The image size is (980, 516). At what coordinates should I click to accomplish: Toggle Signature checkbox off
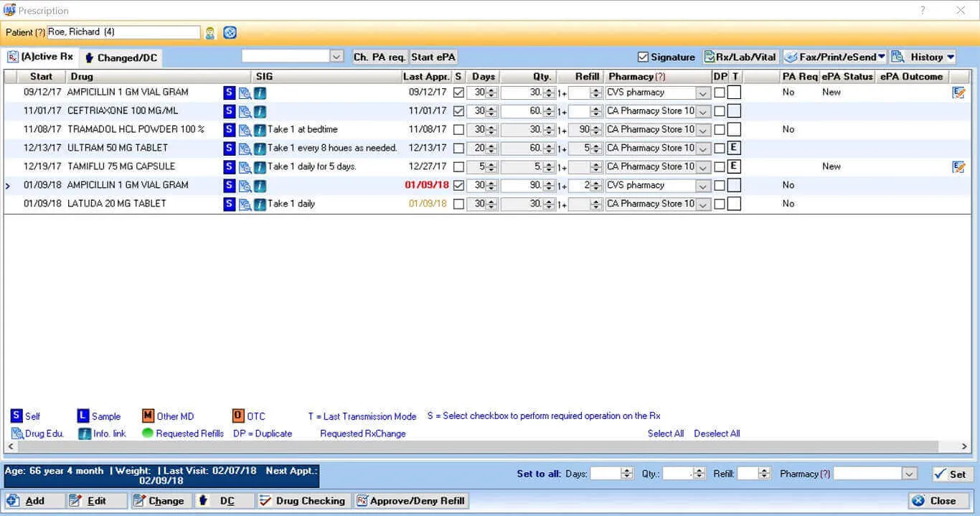pyautogui.click(x=644, y=57)
